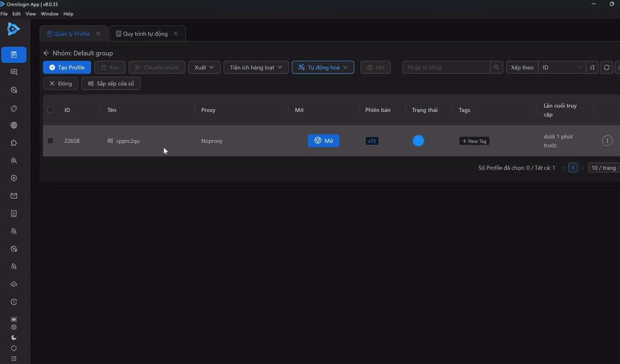Open the Profile Manager sidebar icon
The image size is (620, 364).
click(x=13, y=55)
